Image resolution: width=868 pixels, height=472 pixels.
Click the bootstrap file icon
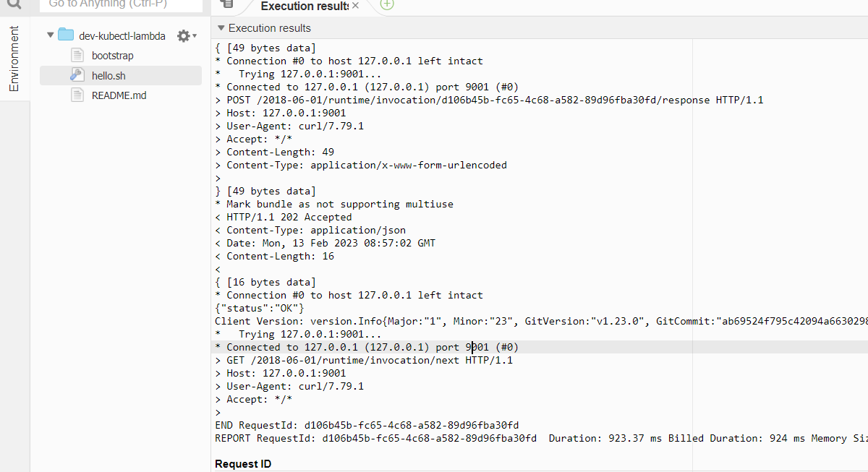coord(77,56)
